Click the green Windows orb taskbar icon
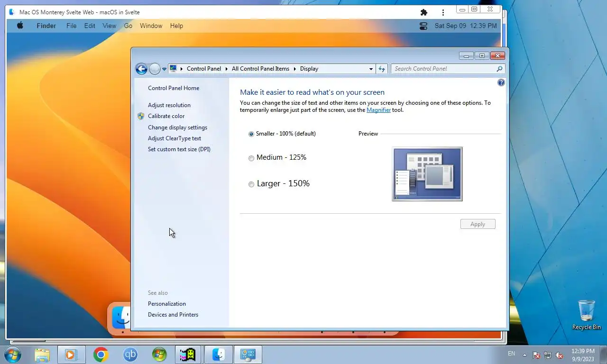Image resolution: width=607 pixels, height=364 pixels. [159, 355]
